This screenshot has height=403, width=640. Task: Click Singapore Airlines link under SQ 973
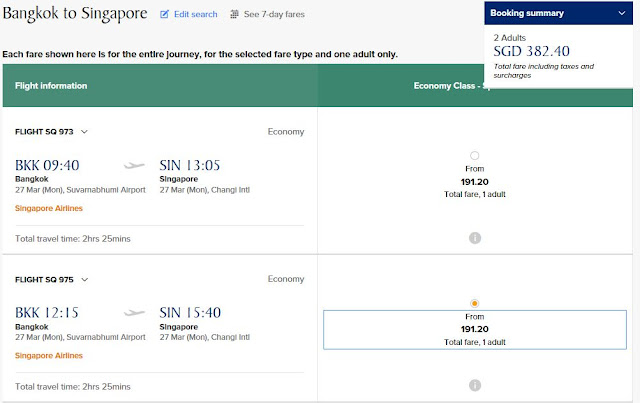click(49, 208)
